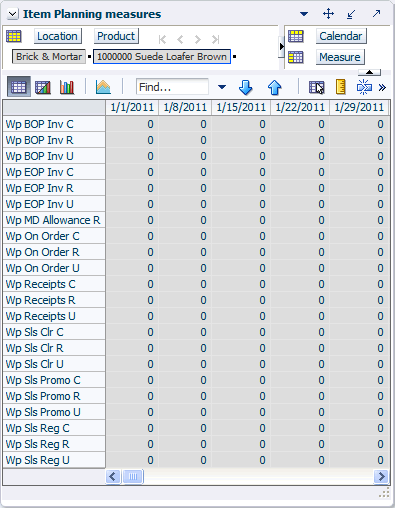Show more toolbar items chevron

tap(382, 88)
